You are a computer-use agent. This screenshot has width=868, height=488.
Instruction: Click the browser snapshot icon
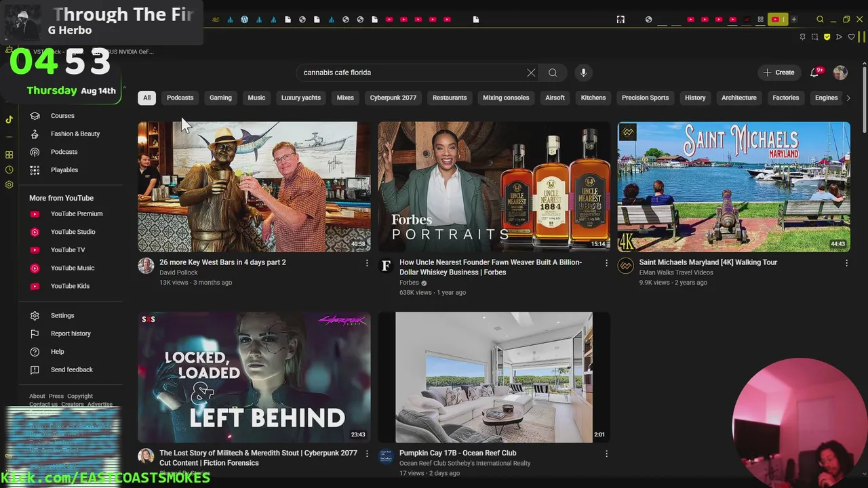coord(814,37)
